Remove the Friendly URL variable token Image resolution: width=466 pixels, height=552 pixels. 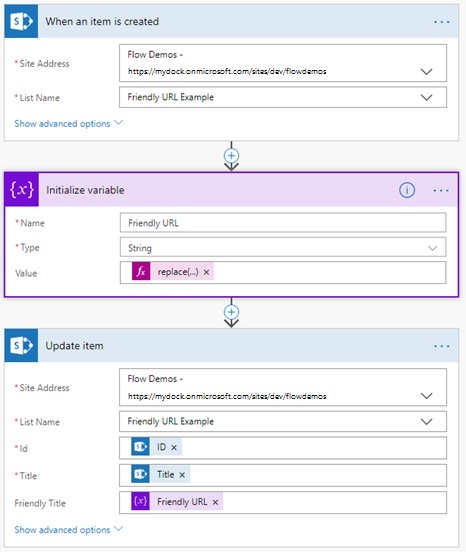point(215,502)
